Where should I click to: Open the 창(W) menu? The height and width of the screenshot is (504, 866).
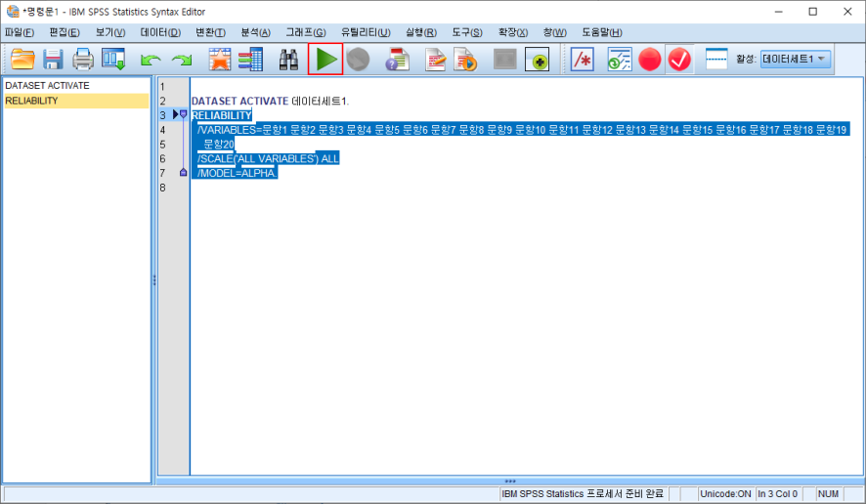click(x=555, y=32)
